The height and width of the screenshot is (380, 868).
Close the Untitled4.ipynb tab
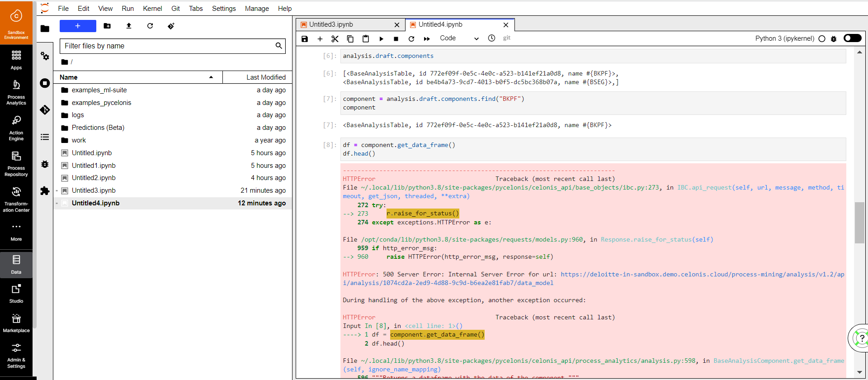[x=506, y=25]
